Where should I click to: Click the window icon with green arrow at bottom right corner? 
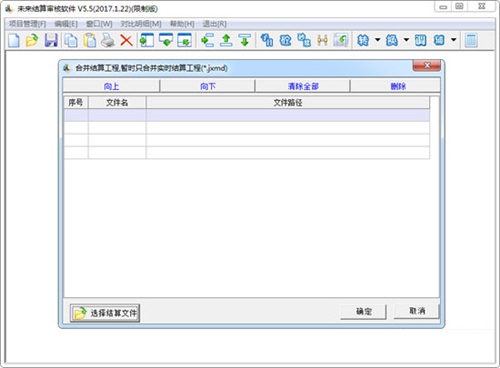click(x=184, y=40)
